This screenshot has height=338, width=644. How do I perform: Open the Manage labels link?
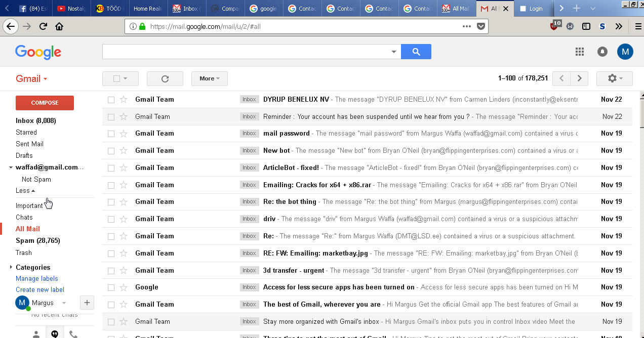[x=37, y=278]
